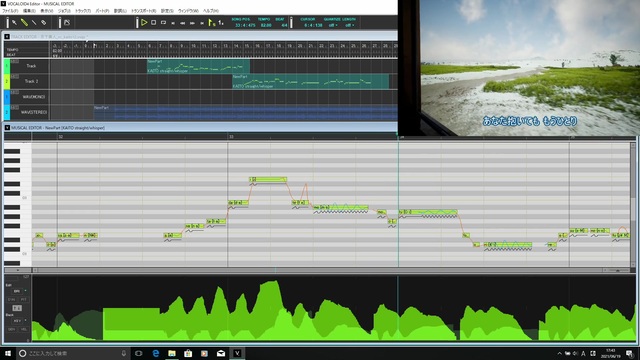Image resolution: width=640 pixels, height=360 pixels.
Task: Click the fast-forward transport icon
Action: click(192, 23)
